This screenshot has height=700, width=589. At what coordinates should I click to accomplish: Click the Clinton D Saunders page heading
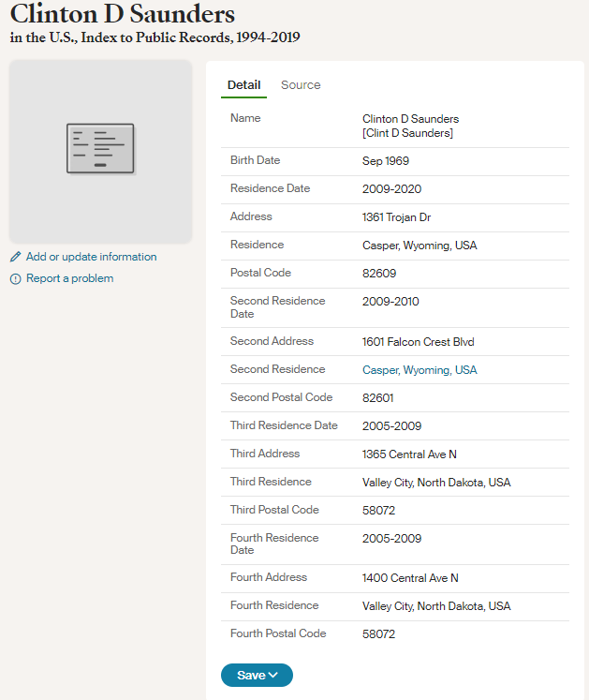tap(123, 14)
